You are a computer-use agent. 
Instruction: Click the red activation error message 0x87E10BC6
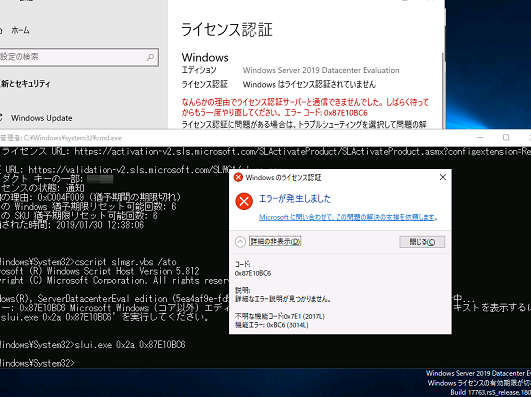tap(305, 107)
